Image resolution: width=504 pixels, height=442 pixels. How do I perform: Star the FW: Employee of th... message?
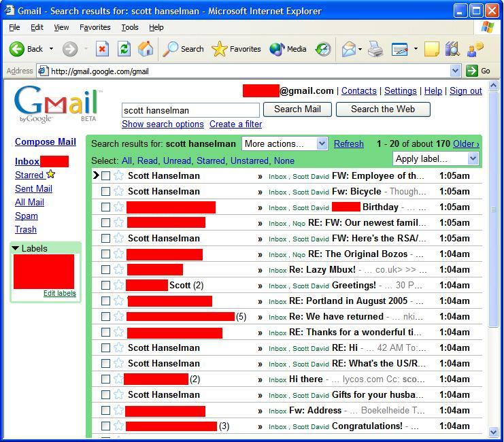tap(118, 175)
